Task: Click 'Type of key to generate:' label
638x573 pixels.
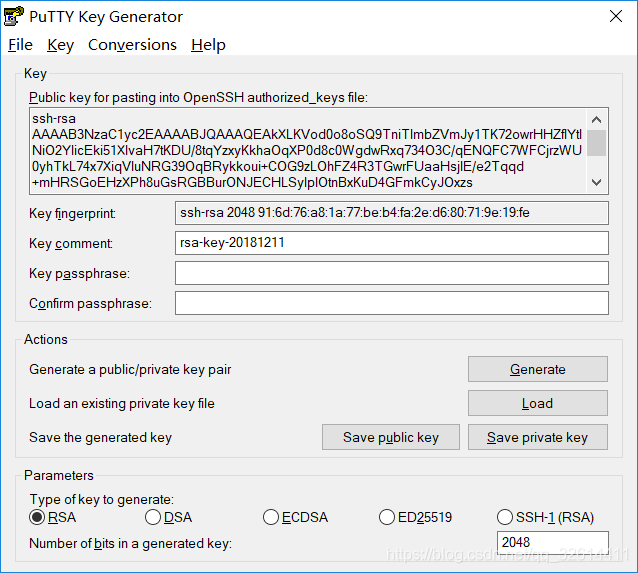Action: 102,499
